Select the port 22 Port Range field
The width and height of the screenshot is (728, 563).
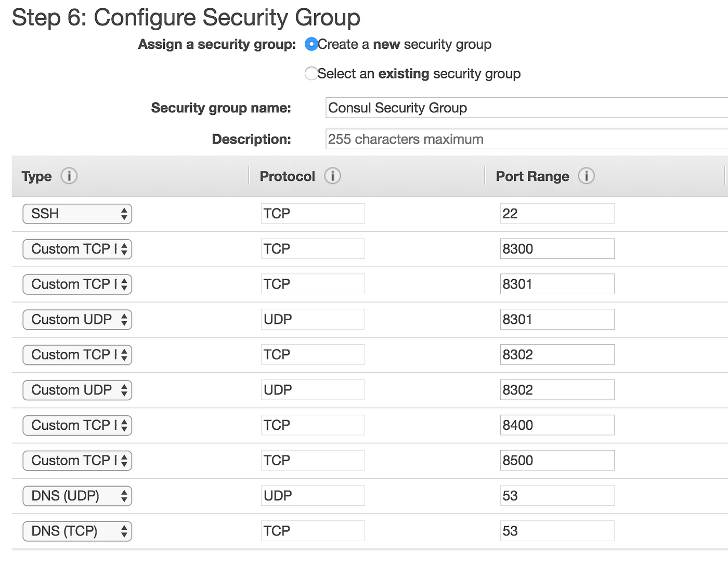(x=556, y=213)
